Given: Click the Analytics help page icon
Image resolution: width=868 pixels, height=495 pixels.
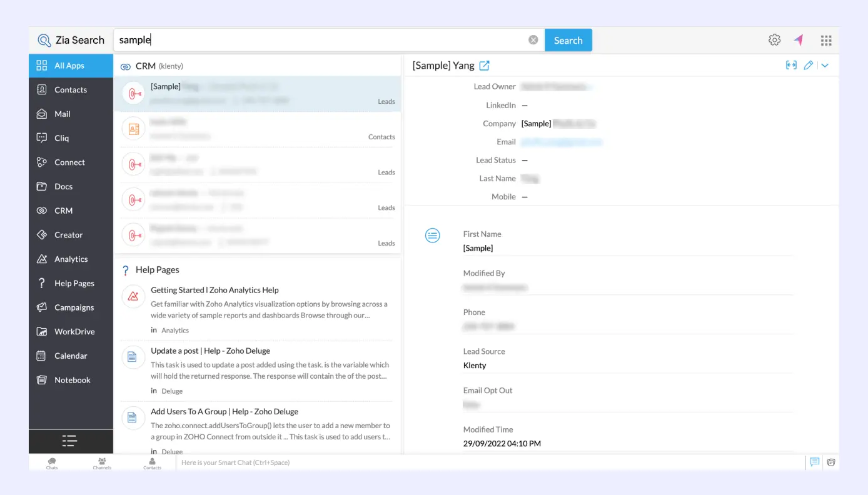Looking at the screenshot, I should pos(133,296).
